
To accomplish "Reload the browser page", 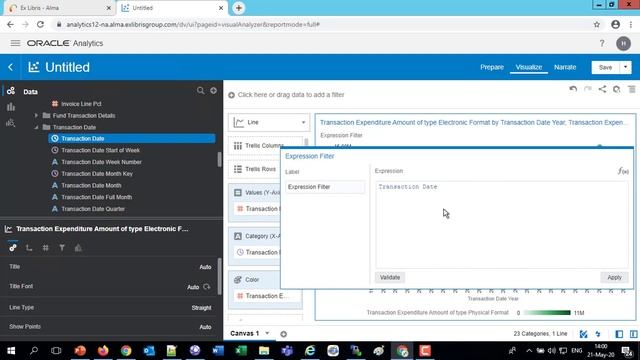I will pyautogui.click(x=40, y=24).
